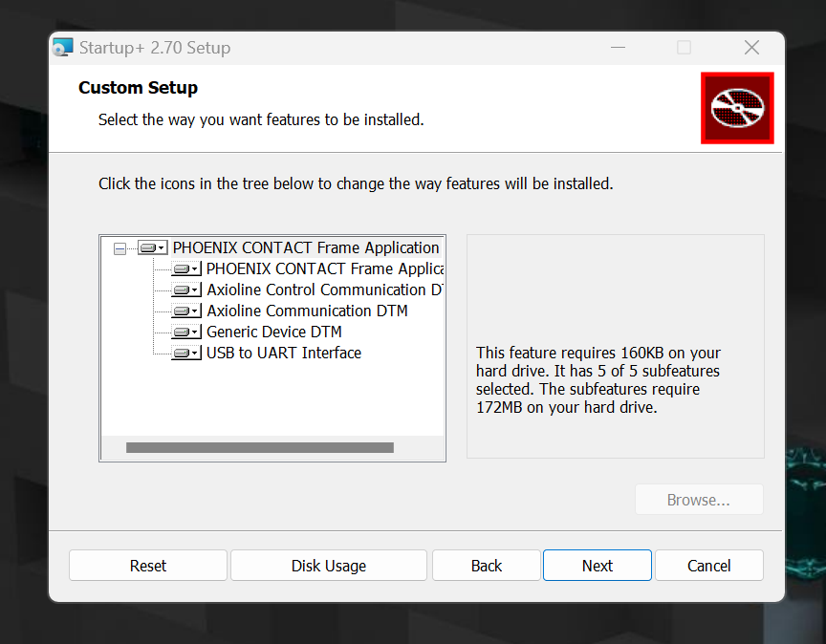Image resolution: width=826 pixels, height=644 pixels.
Task: Click the horizontal scrollbar of feature tree
Action: click(260, 447)
